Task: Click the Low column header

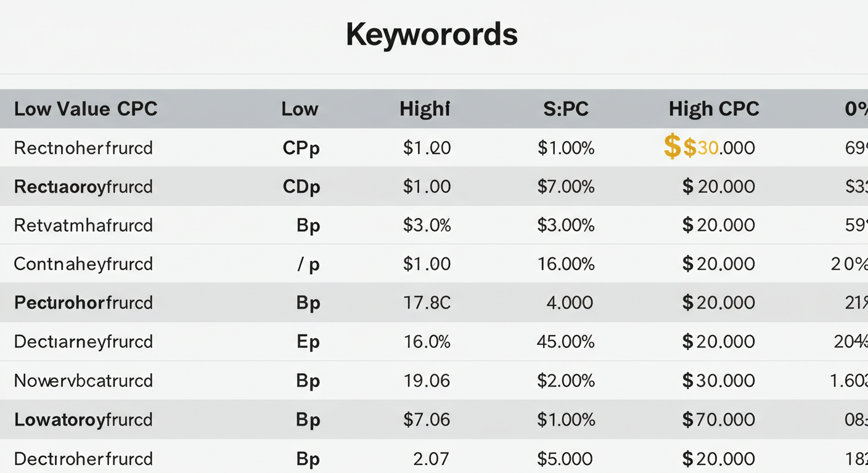Action: [300, 109]
